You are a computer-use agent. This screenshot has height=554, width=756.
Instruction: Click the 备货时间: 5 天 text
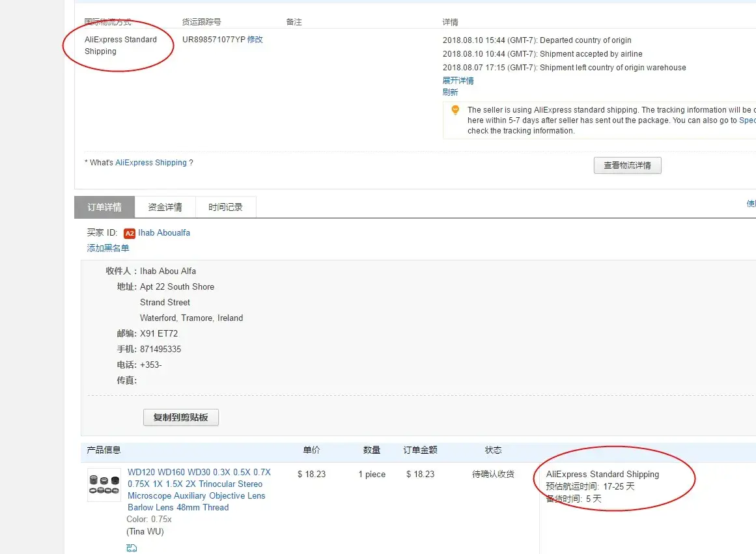click(x=574, y=499)
